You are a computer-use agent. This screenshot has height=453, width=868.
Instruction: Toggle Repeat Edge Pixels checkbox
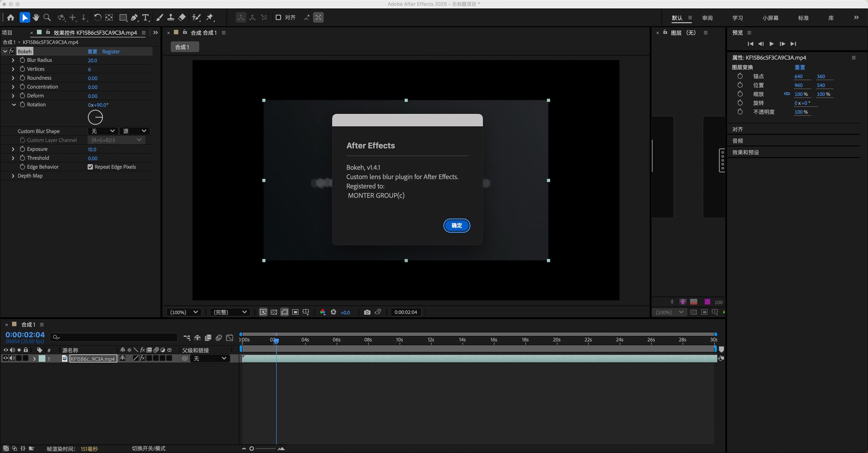coord(90,167)
